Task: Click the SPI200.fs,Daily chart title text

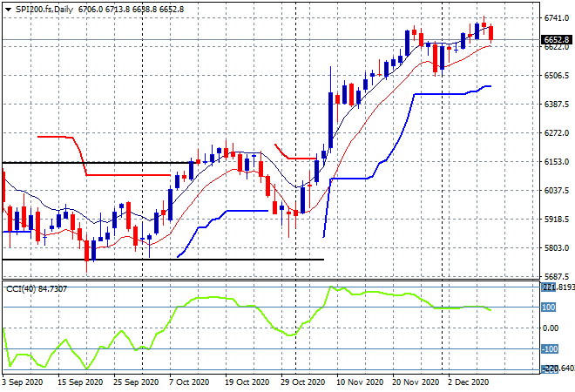Action: click(x=44, y=10)
